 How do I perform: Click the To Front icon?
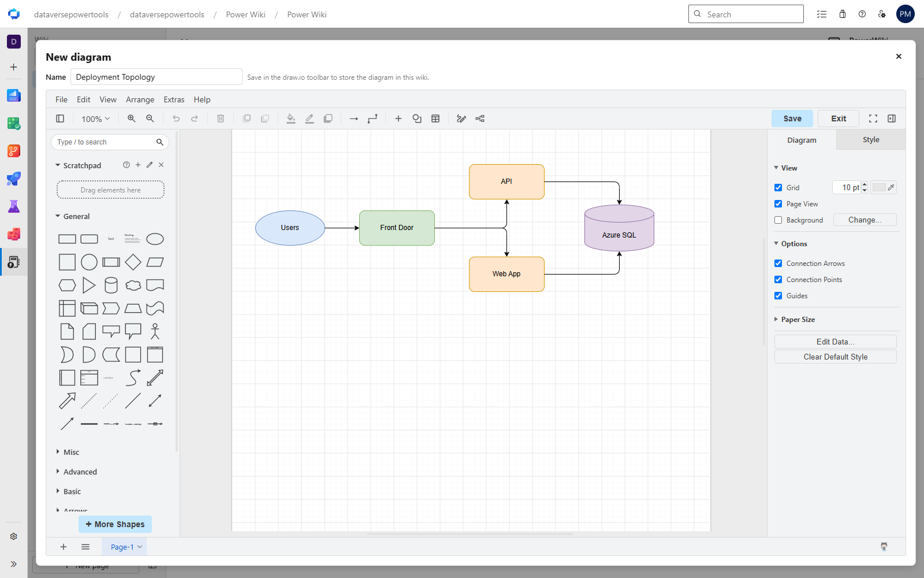247,118
